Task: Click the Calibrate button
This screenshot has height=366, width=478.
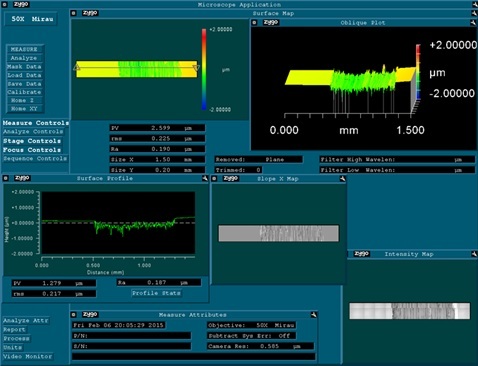Action: pos(24,92)
